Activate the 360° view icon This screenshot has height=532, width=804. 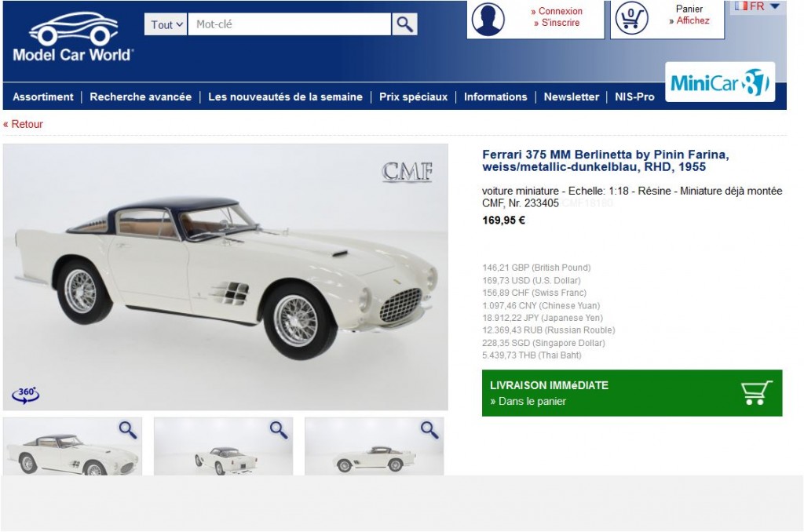point(26,395)
